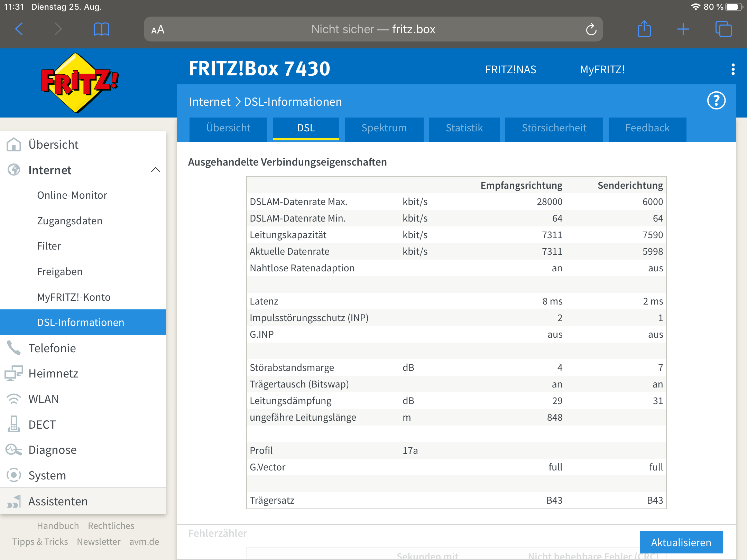747x560 pixels.
Task: Open Telefonie in the sidebar
Action: click(x=52, y=348)
